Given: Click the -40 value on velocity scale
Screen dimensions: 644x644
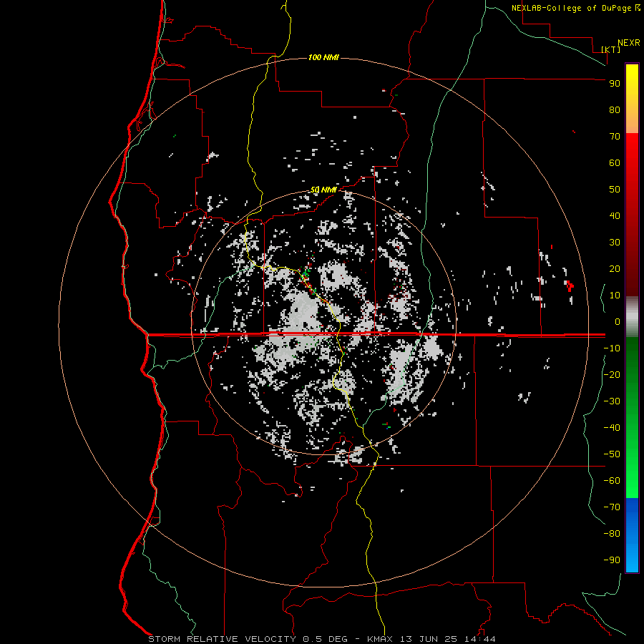Looking at the screenshot, I should pos(612,428).
